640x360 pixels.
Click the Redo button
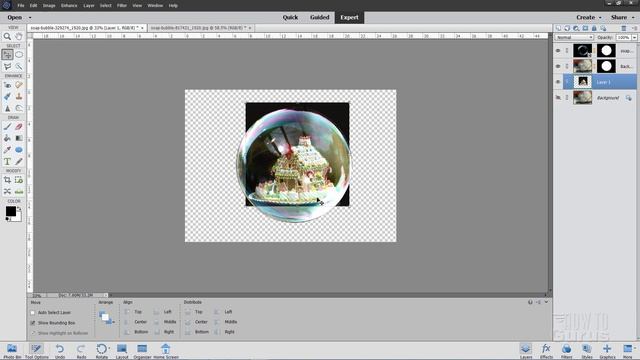tap(81, 351)
